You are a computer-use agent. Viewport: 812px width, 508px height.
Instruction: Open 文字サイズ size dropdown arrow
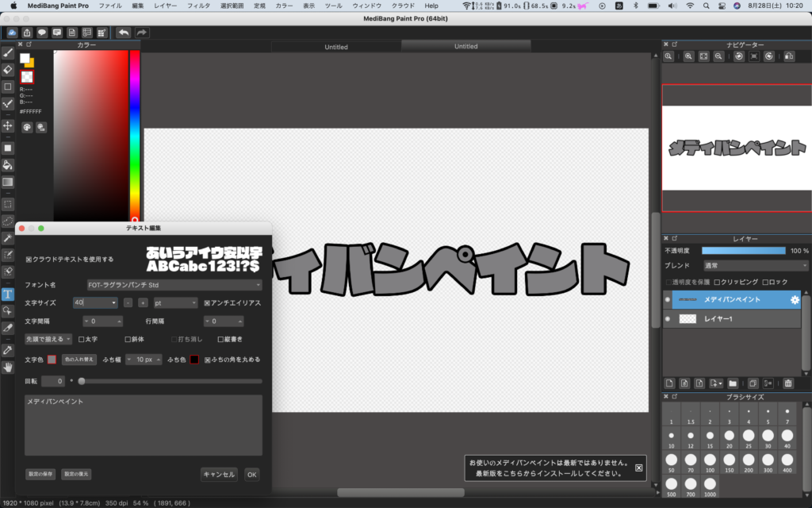[113, 302]
